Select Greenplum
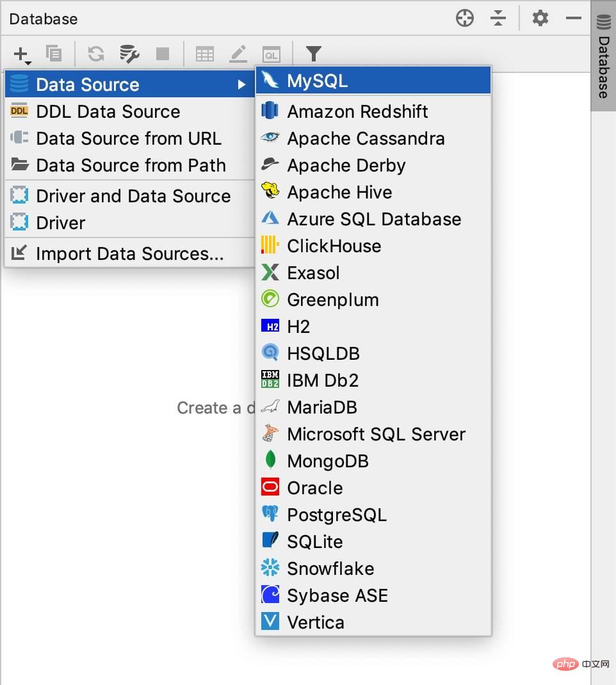Screen dimensions: 616x685 coord(373,300)
